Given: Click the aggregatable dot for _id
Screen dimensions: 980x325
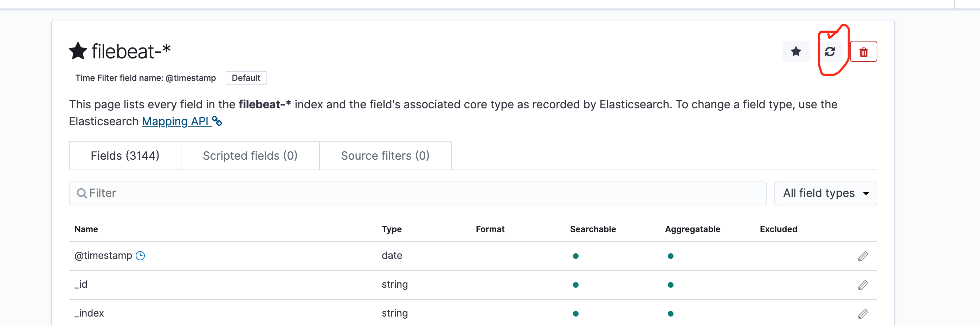Looking at the screenshot, I should coord(671,285).
